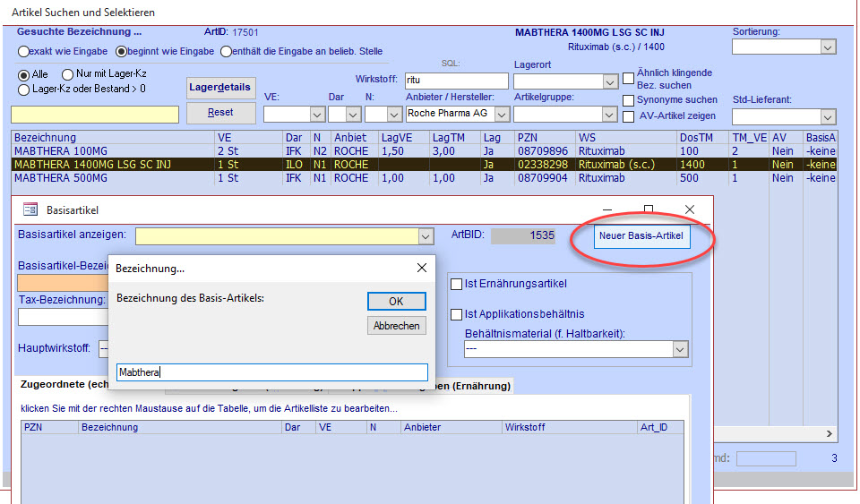Toggle 'Ist Ernährungsartikel' checkbox
This screenshot has width=860, height=504.
pos(456,285)
